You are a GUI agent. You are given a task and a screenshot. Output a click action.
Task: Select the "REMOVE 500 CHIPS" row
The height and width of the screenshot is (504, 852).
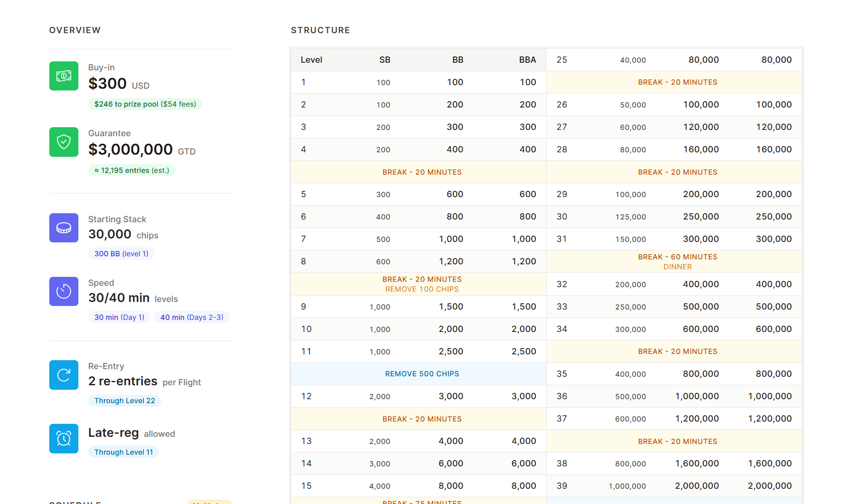[x=422, y=374]
